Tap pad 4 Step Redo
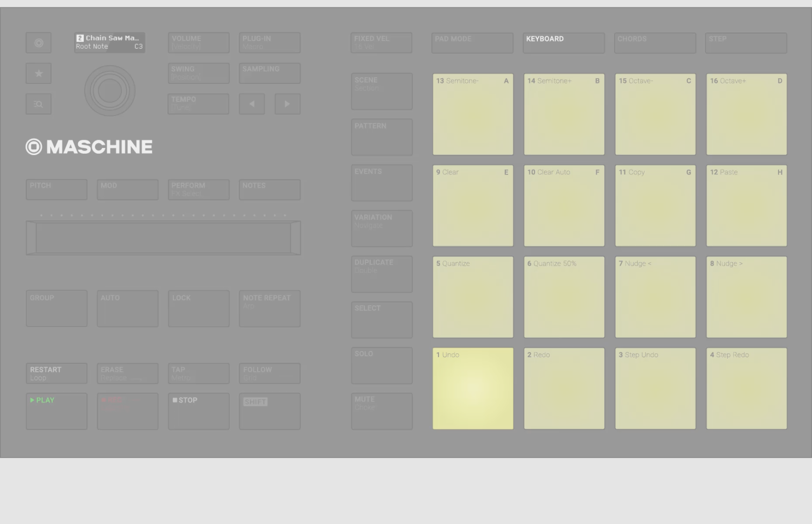This screenshot has height=524, width=812. [x=747, y=389]
